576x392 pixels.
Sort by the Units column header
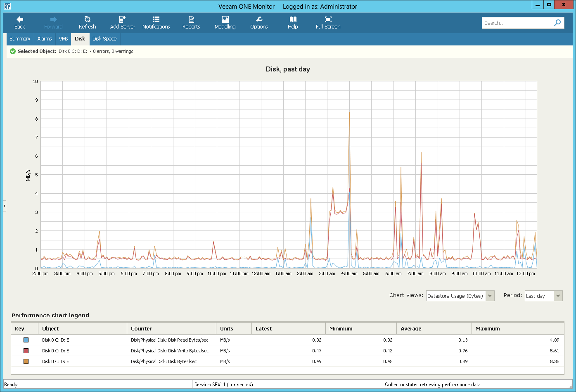pos(234,329)
